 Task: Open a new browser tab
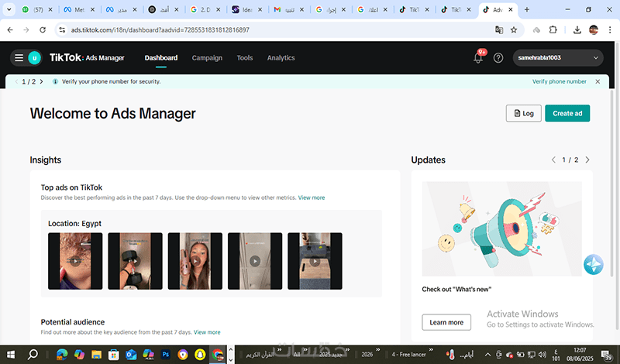point(527,9)
